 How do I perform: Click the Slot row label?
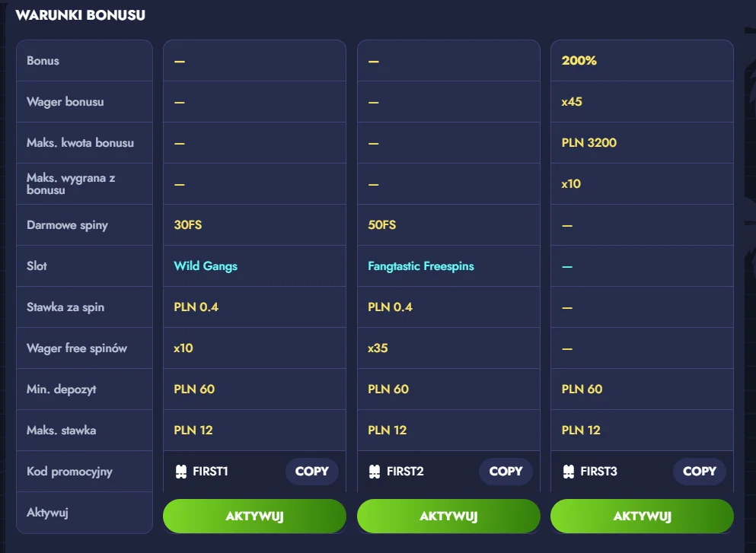[x=37, y=266]
